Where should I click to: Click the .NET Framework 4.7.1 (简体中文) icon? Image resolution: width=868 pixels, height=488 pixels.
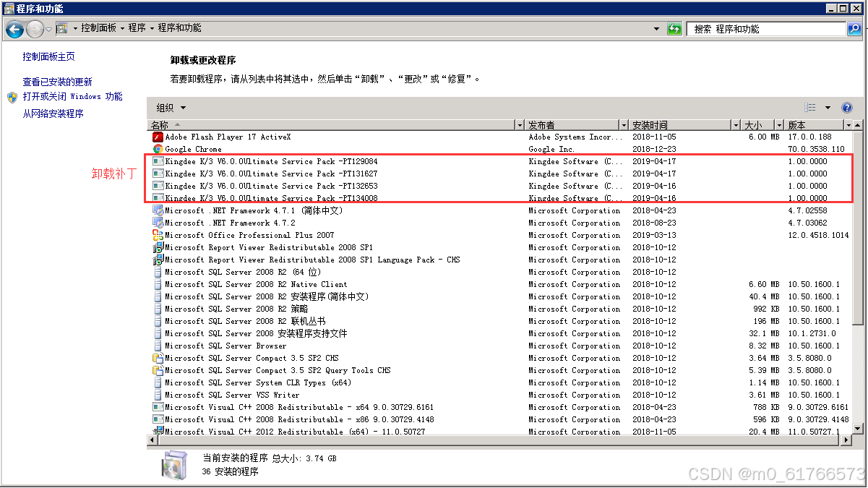tap(158, 210)
